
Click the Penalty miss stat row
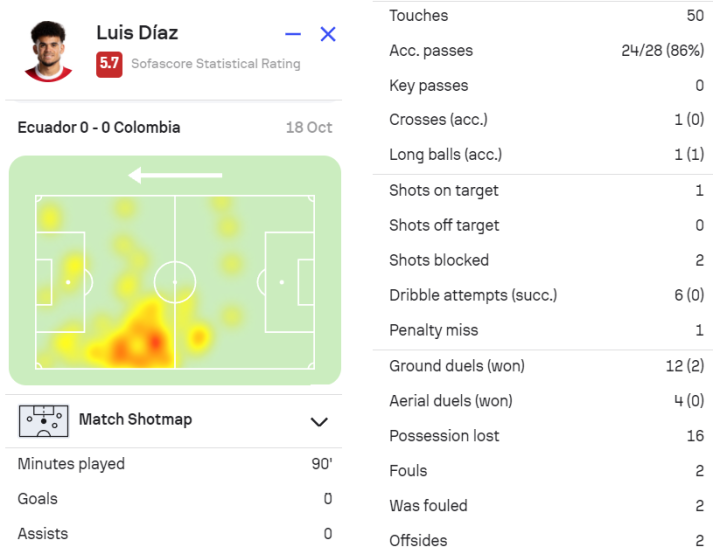[546, 330]
